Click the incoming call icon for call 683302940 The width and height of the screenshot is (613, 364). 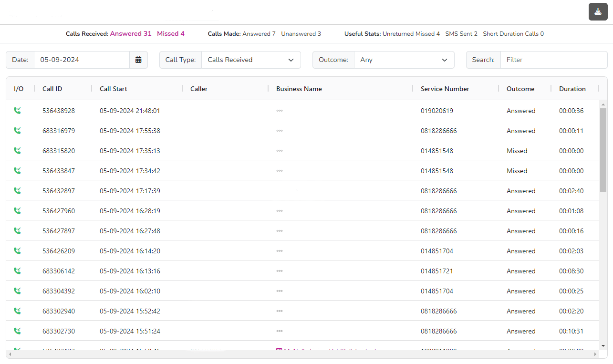(18, 311)
